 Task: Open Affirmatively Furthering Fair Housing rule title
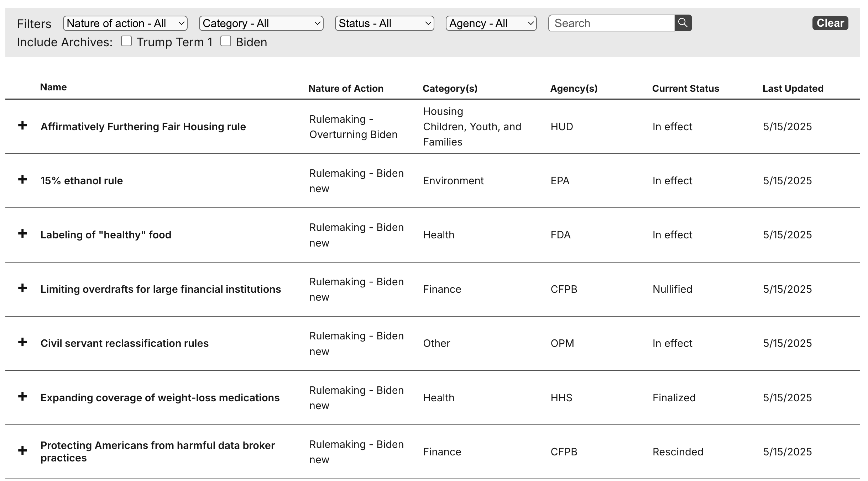[x=143, y=127]
